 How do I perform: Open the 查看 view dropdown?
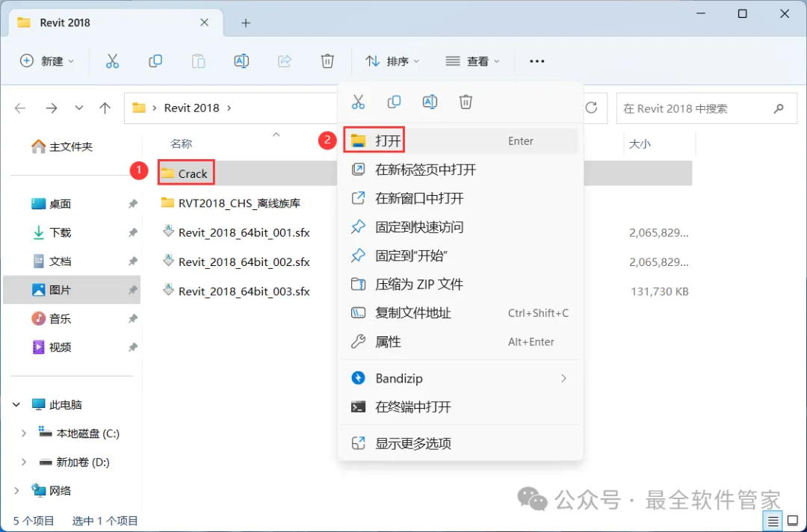[472, 61]
